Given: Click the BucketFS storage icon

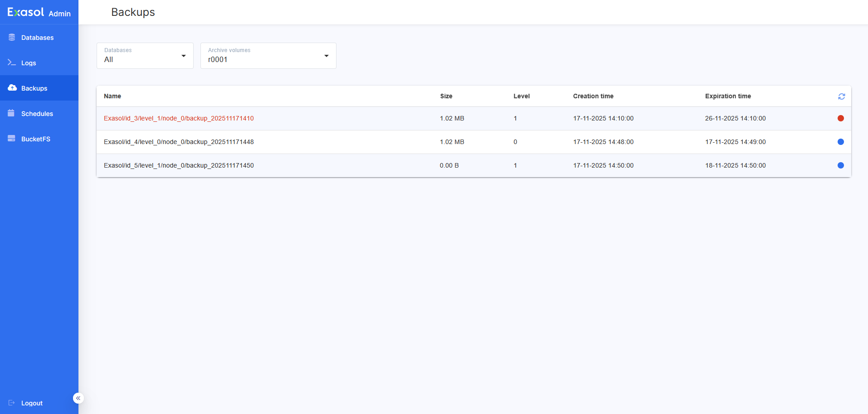Looking at the screenshot, I should pyautogui.click(x=12, y=139).
